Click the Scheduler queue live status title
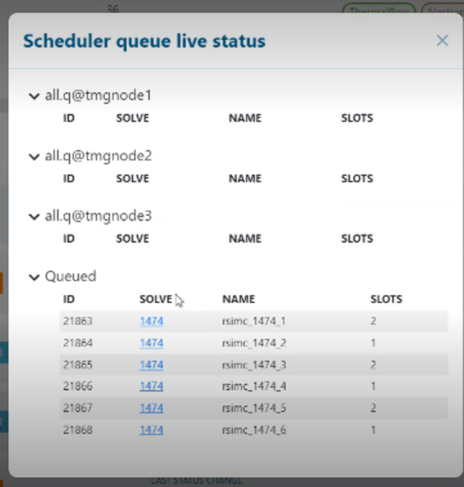This screenshot has width=464, height=487. (x=144, y=41)
